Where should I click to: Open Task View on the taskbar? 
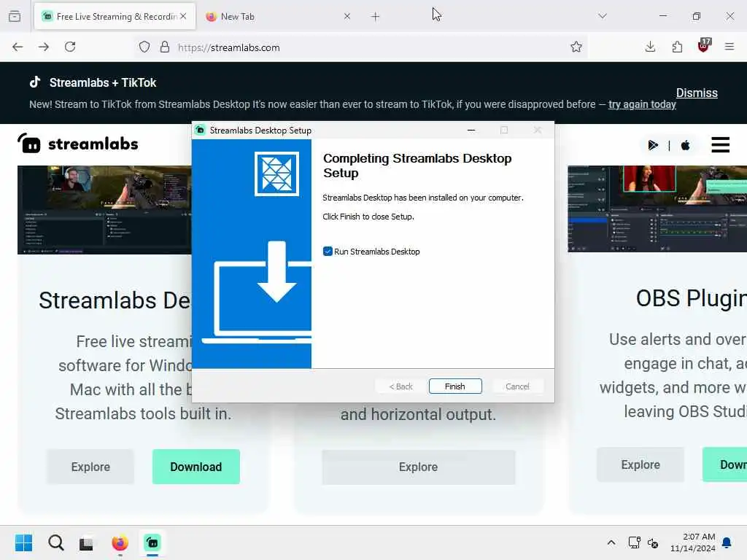[86, 543]
